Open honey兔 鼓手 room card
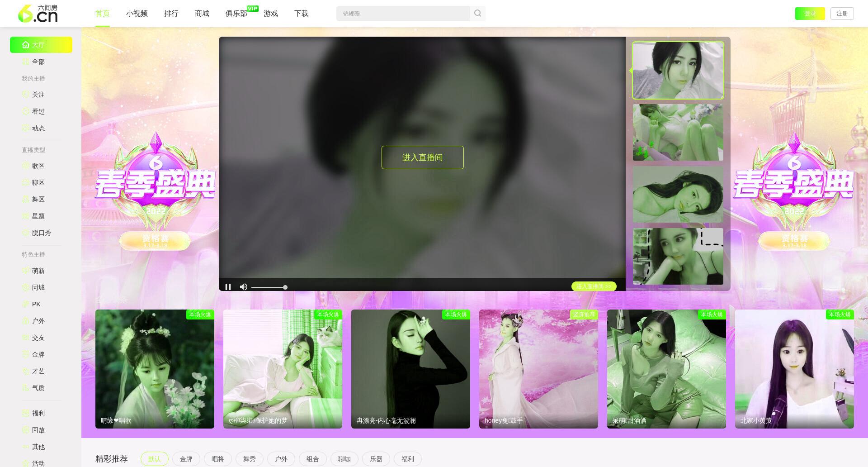 click(538, 369)
